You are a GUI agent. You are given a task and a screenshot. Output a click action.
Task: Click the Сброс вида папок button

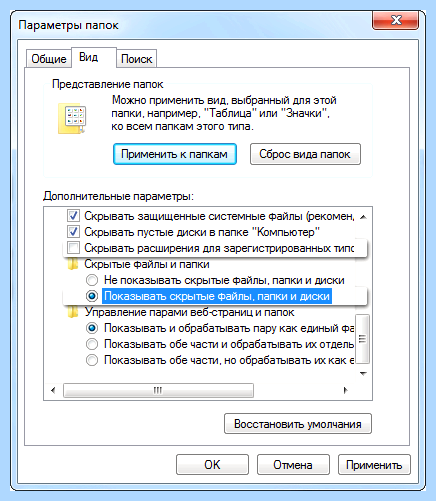[x=305, y=154]
